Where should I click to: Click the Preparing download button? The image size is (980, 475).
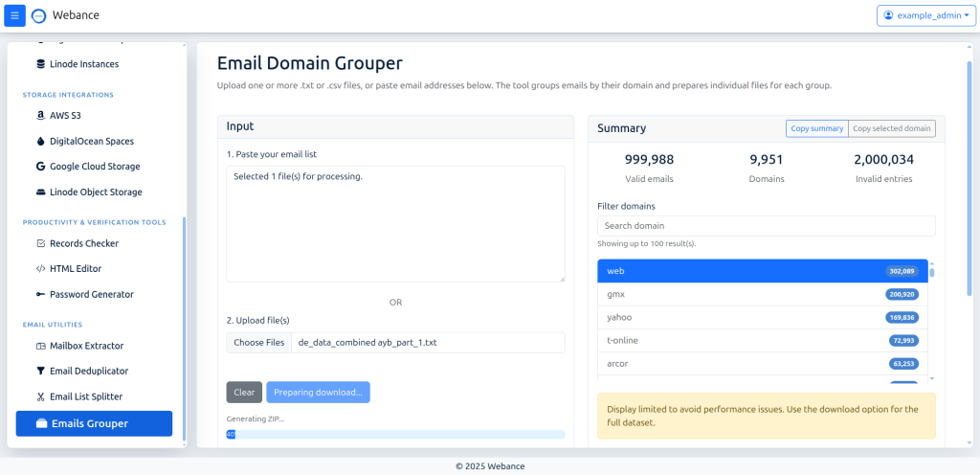(318, 393)
